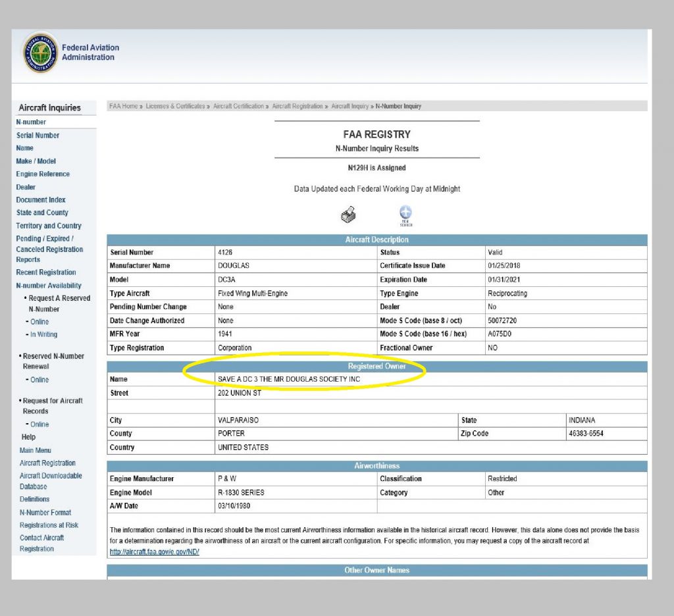Click Aircraft Registration breadcrumb

(298, 106)
